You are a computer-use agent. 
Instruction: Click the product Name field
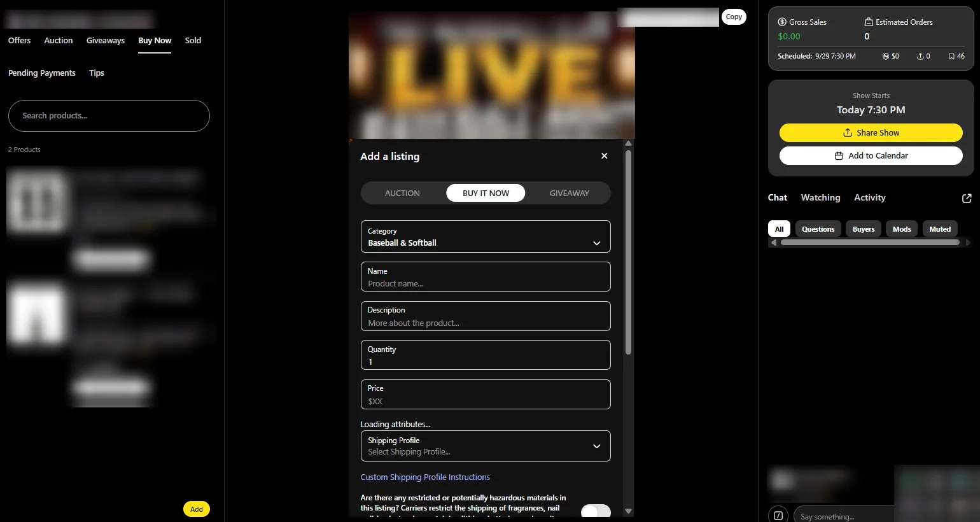point(486,277)
